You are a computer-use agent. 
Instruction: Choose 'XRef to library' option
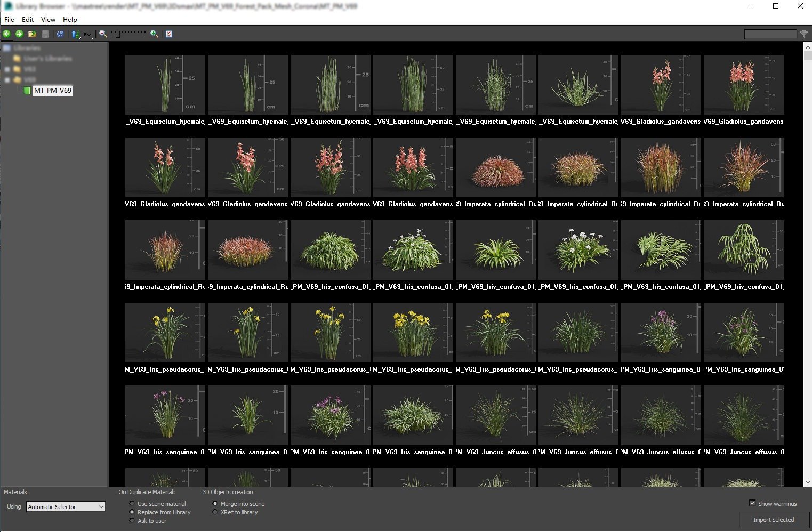[x=215, y=512]
